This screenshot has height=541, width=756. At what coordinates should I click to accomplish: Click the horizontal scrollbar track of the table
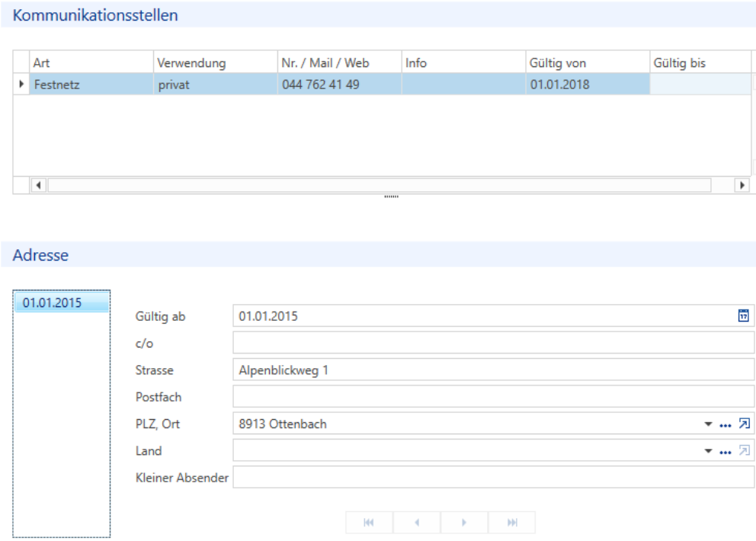click(x=380, y=185)
